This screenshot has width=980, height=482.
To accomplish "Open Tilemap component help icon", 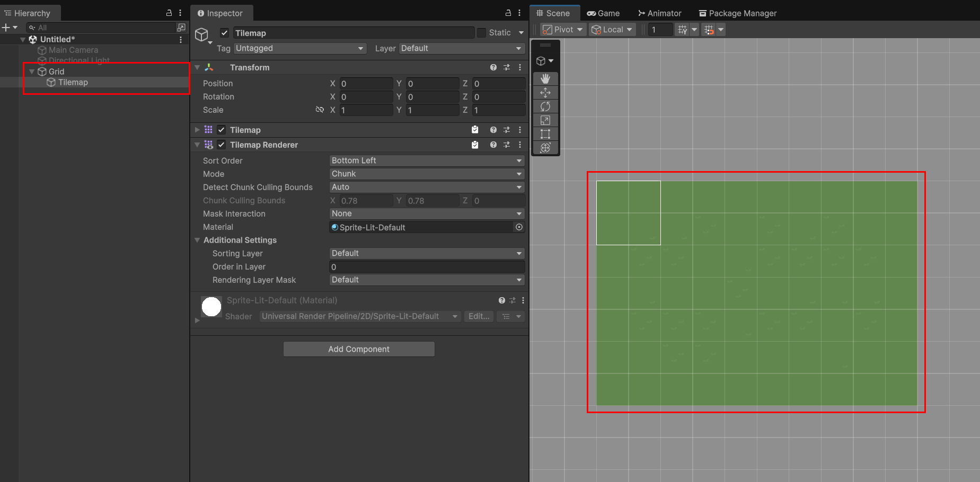I will [x=493, y=130].
